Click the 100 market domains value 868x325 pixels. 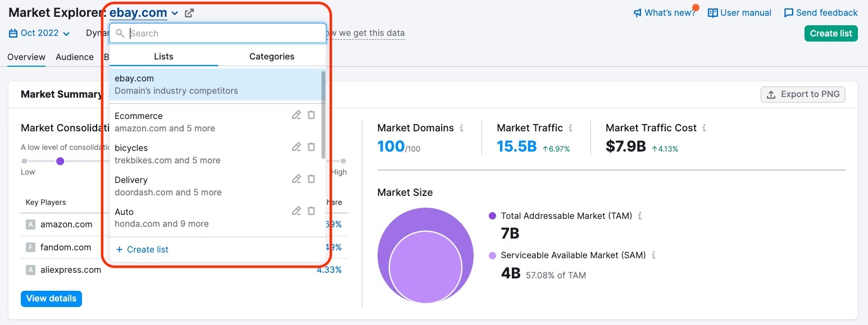pyautogui.click(x=391, y=147)
